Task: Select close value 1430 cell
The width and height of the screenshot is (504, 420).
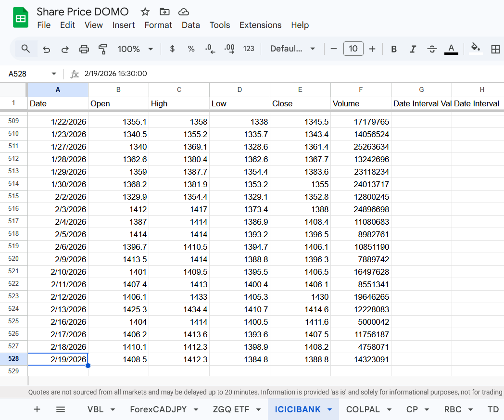Action: pyautogui.click(x=300, y=296)
